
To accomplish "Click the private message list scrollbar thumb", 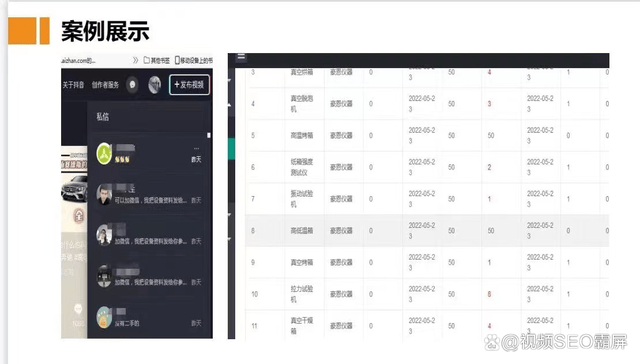I will click(209, 135).
